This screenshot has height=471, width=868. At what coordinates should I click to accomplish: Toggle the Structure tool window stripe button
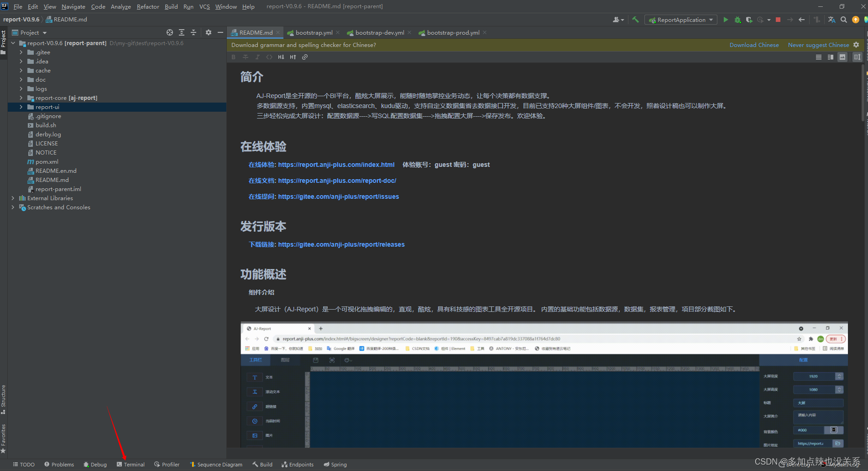coord(3,399)
